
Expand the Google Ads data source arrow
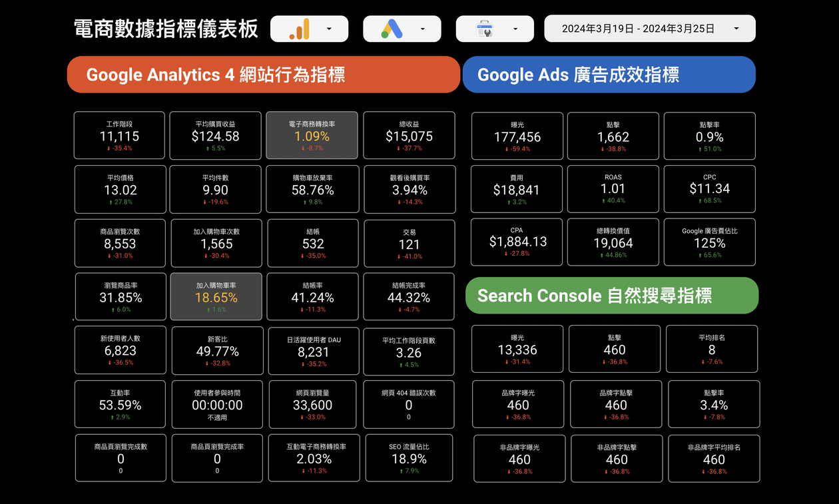[x=422, y=29]
